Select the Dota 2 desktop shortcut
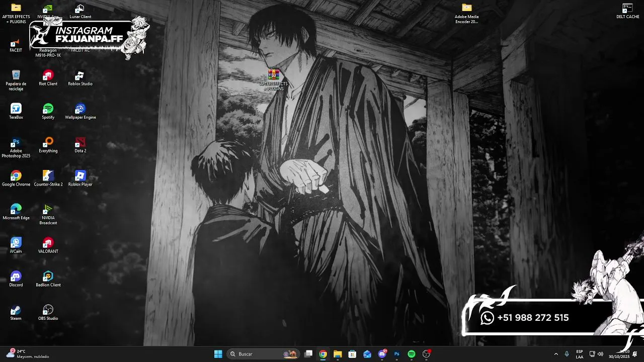The height and width of the screenshot is (362, 644). [x=80, y=145]
